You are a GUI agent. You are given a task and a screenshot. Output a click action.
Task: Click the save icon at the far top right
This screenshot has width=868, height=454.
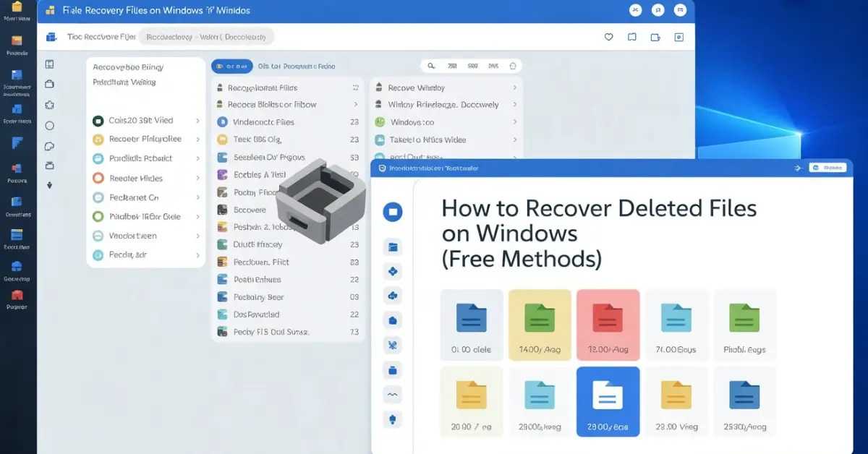[678, 36]
